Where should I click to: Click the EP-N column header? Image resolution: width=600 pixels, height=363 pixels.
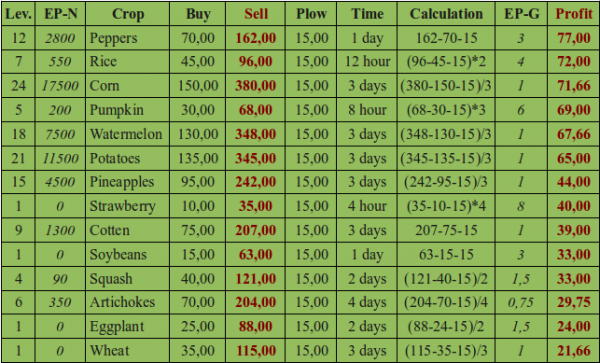(x=60, y=14)
